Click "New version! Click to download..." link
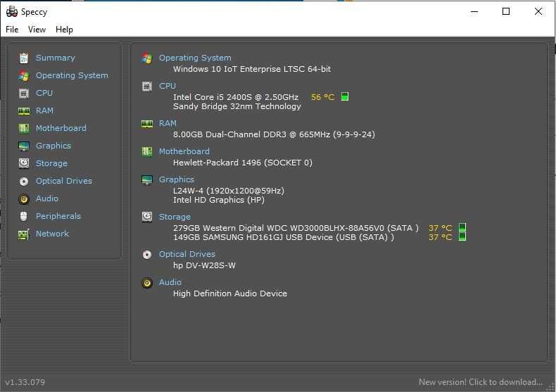 coord(481,382)
